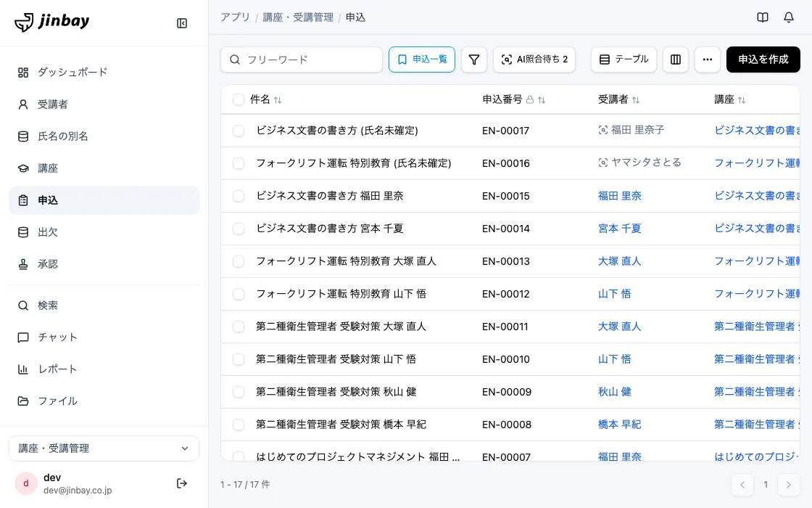Check the row EN-00011 checkbox
The width and height of the screenshot is (812, 508).
pyautogui.click(x=239, y=327)
